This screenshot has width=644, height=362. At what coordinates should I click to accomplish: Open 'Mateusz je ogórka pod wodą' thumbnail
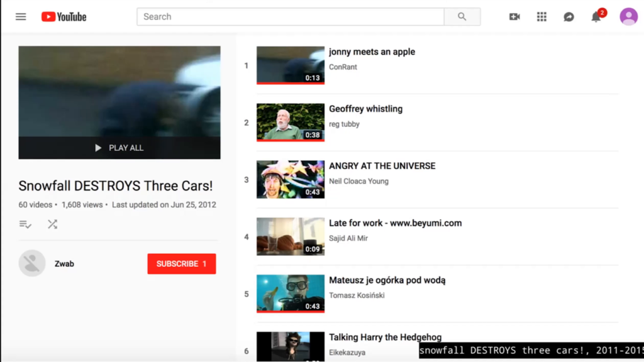(x=291, y=293)
